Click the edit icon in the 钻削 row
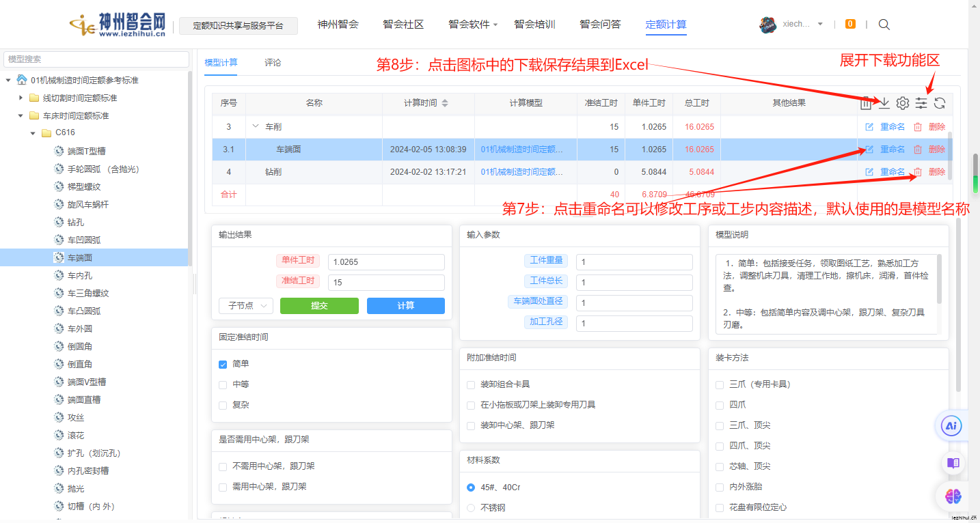This screenshot has width=980, height=523. point(869,172)
